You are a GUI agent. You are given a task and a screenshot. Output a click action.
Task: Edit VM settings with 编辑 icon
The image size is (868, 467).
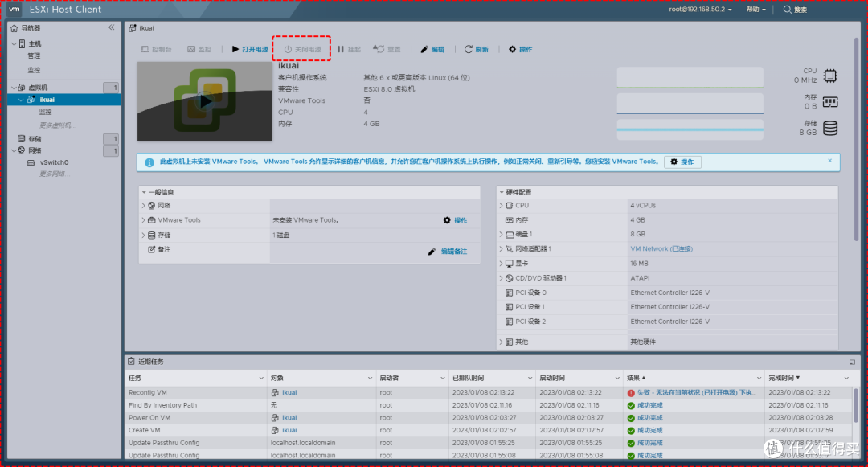[x=431, y=49]
